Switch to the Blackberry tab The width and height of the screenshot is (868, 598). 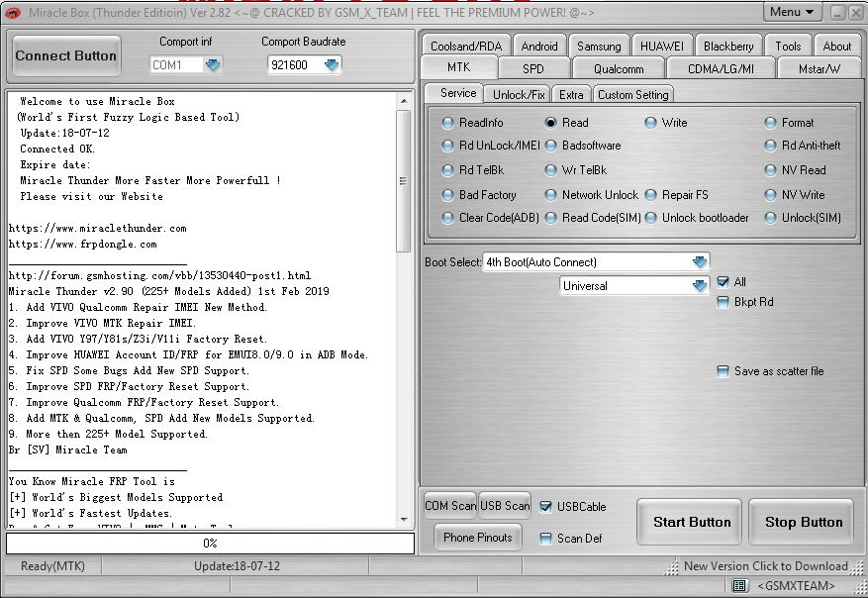[x=728, y=47]
